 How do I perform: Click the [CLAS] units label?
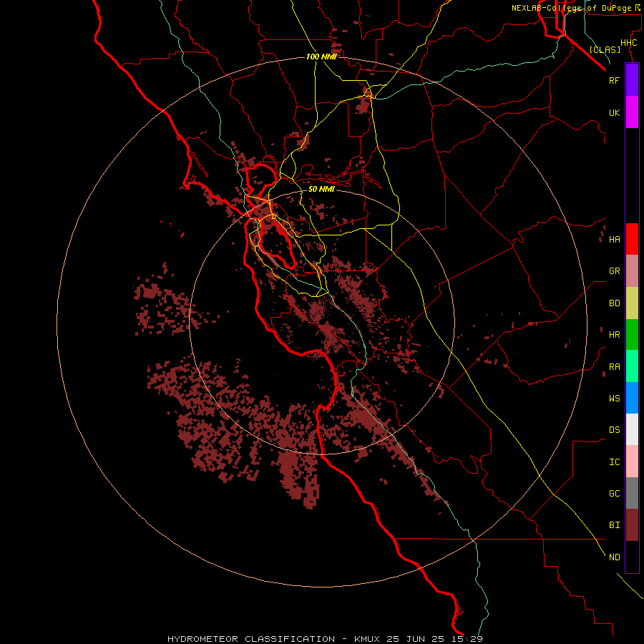pyautogui.click(x=605, y=49)
